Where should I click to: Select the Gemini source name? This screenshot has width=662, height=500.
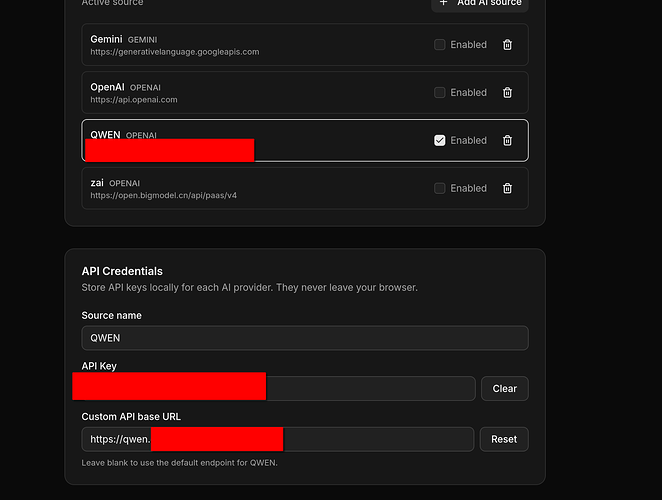click(x=106, y=39)
